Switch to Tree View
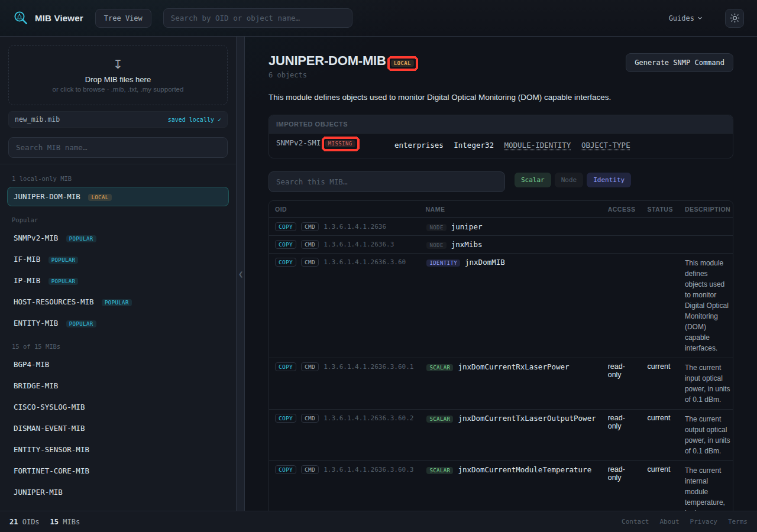This screenshot has height=532, width=757. [123, 18]
